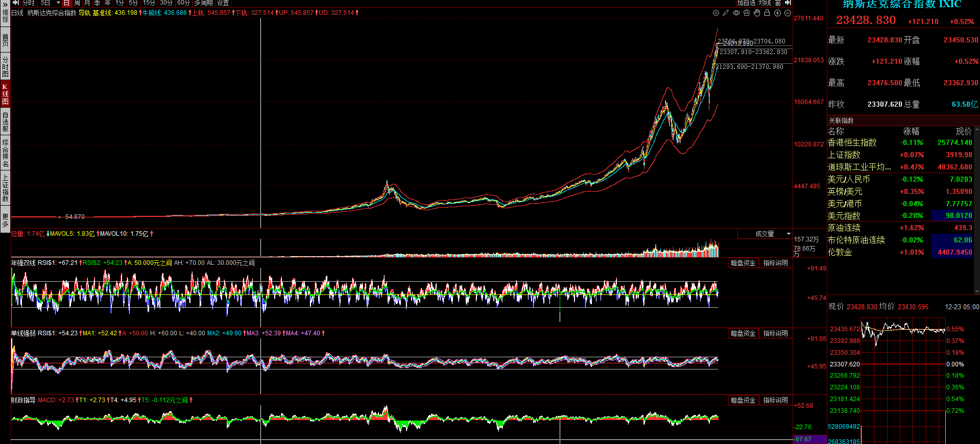
Task: Click the 纳斯达克综合指数 IXIC title
Action: coord(902,4)
